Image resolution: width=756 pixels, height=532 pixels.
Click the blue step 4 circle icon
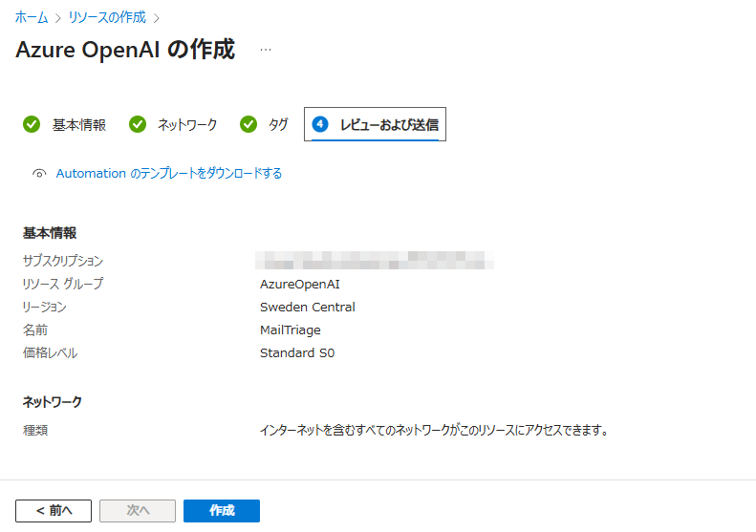point(320,124)
